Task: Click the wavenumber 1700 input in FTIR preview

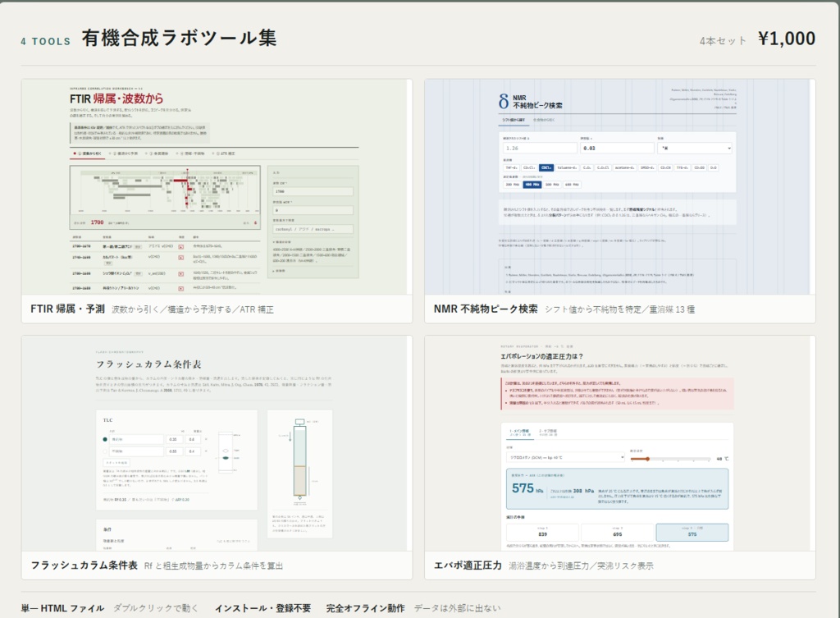Action: tap(313, 191)
